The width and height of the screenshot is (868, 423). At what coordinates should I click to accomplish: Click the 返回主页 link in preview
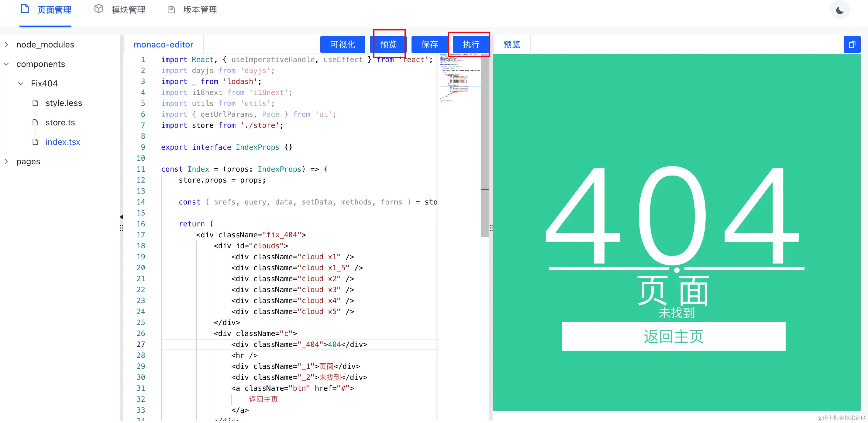673,337
